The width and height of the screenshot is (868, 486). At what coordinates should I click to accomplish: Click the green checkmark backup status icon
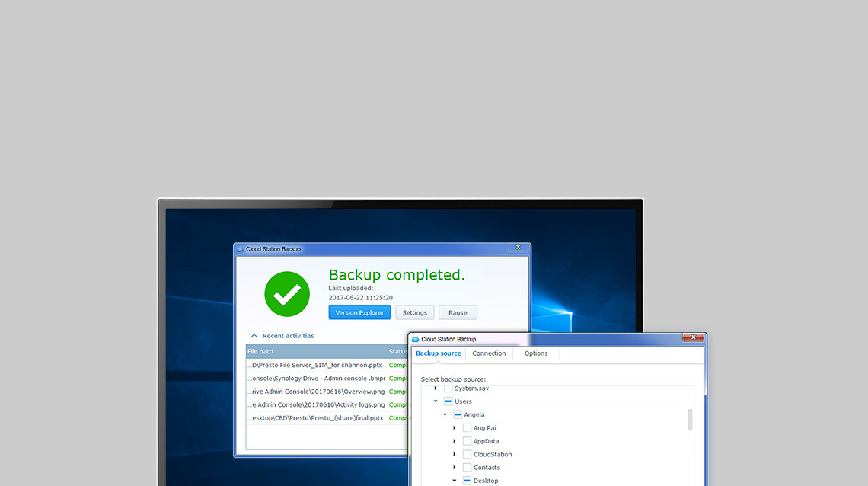click(x=287, y=294)
